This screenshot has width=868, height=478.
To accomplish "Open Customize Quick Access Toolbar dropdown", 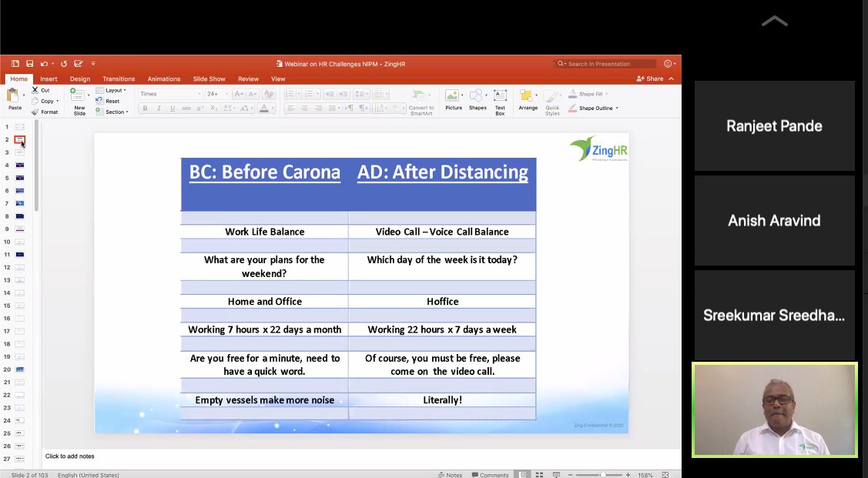I will (93, 64).
